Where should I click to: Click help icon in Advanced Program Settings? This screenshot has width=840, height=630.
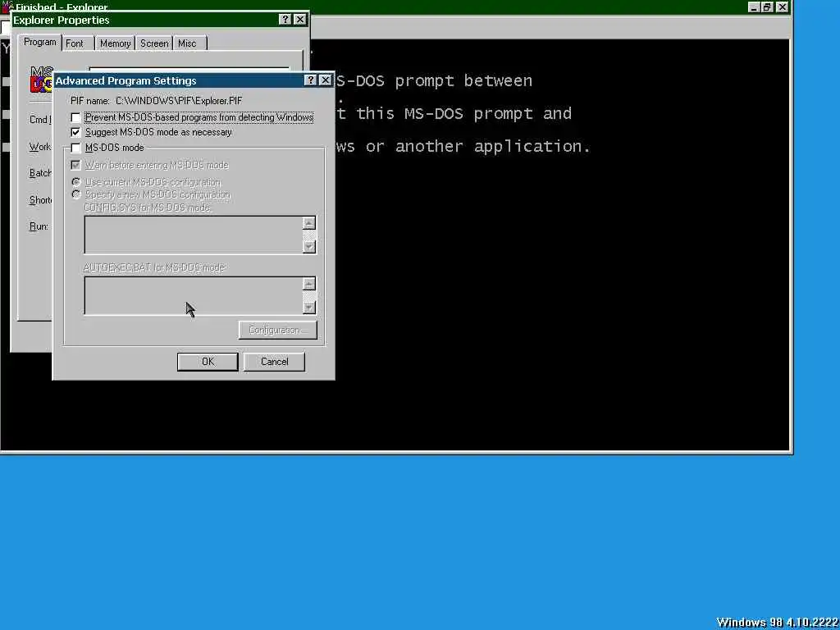(x=310, y=80)
